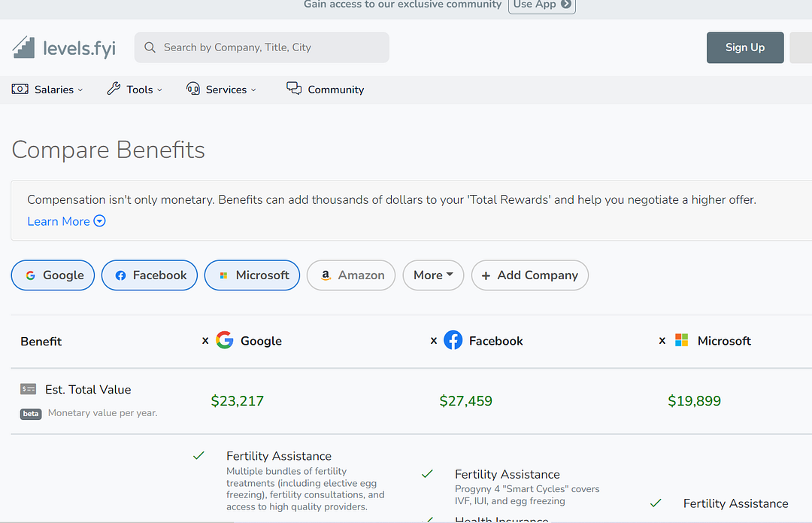
Task: Click the Multiple bundles of fertility description
Action: point(305,488)
